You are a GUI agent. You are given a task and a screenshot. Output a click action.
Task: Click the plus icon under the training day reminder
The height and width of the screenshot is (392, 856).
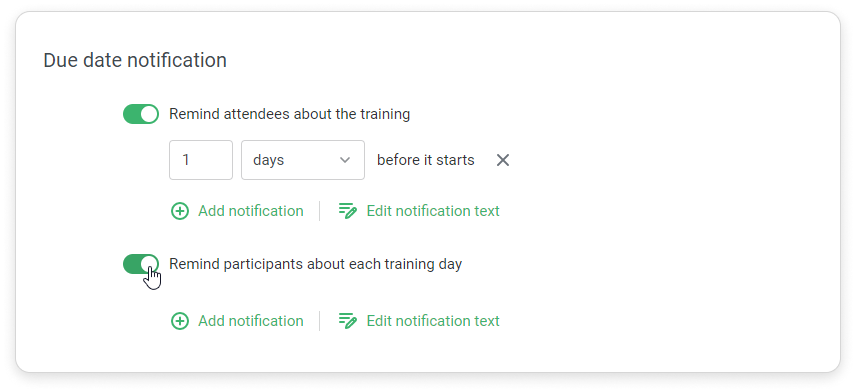click(x=180, y=321)
